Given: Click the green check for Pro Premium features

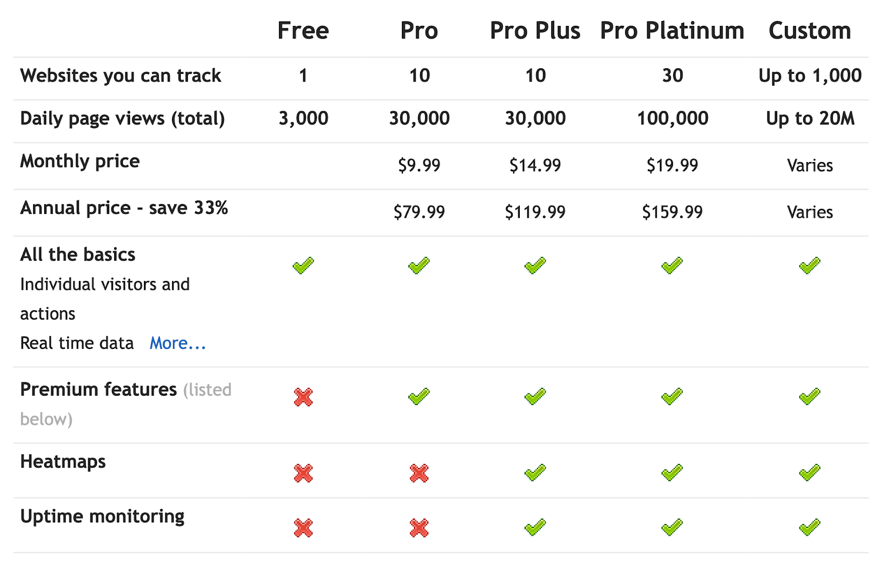Looking at the screenshot, I should 419,396.
